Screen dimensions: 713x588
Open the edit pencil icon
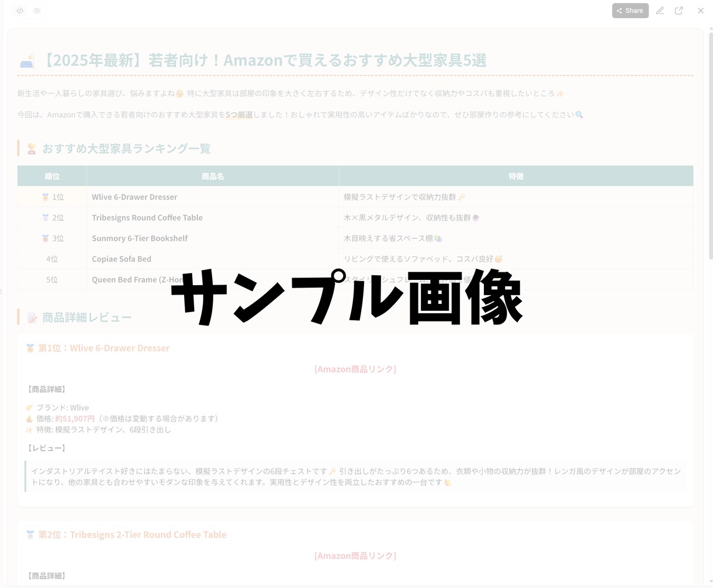660,11
